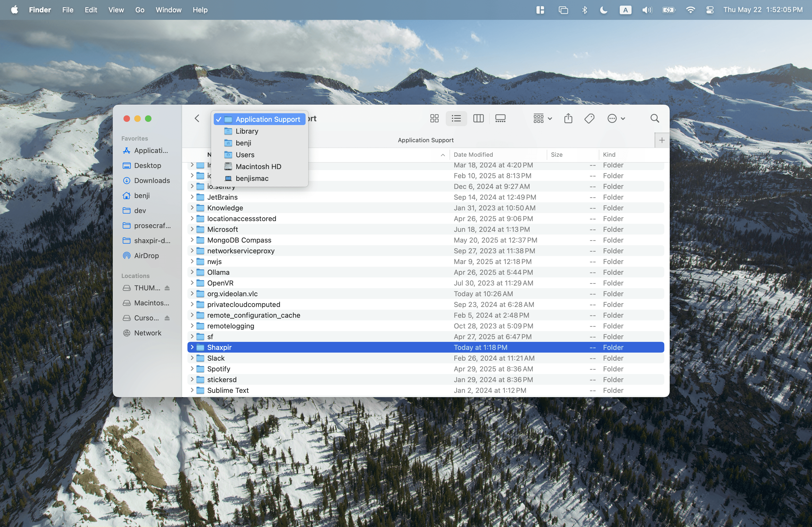This screenshot has width=812, height=527.
Task: Open Downloads from the sidebar
Action: (x=151, y=181)
